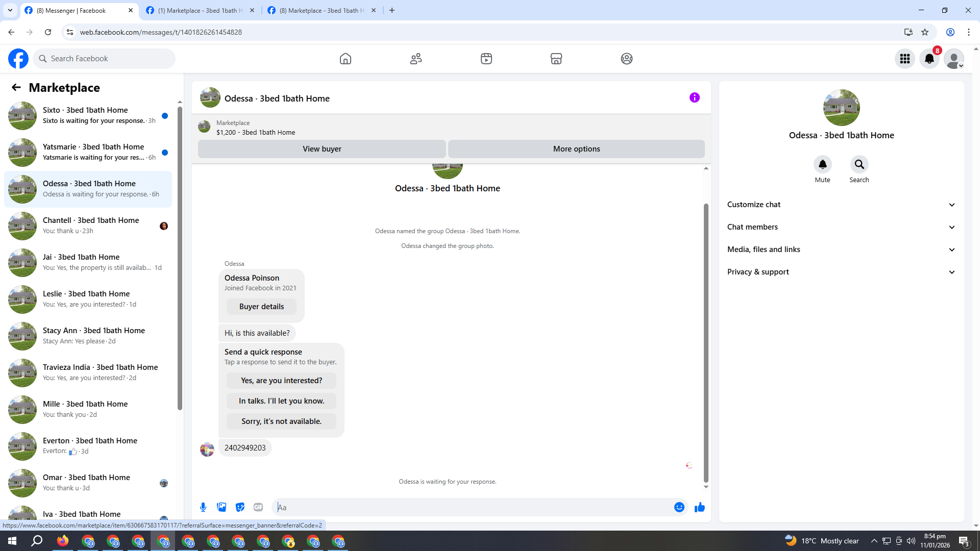Image resolution: width=980 pixels, height=551 pixels.
Task: Click the $1,200 - 3bed 1bath Home listing
Action: point(255,132)
